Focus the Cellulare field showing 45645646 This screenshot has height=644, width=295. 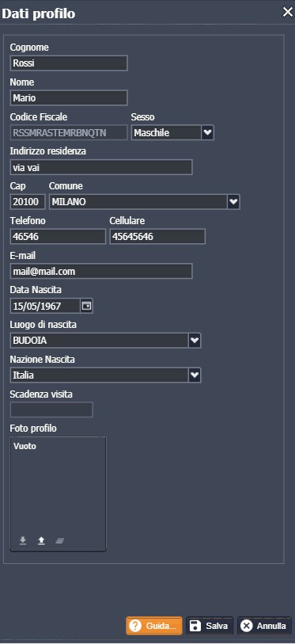[157, 237]
